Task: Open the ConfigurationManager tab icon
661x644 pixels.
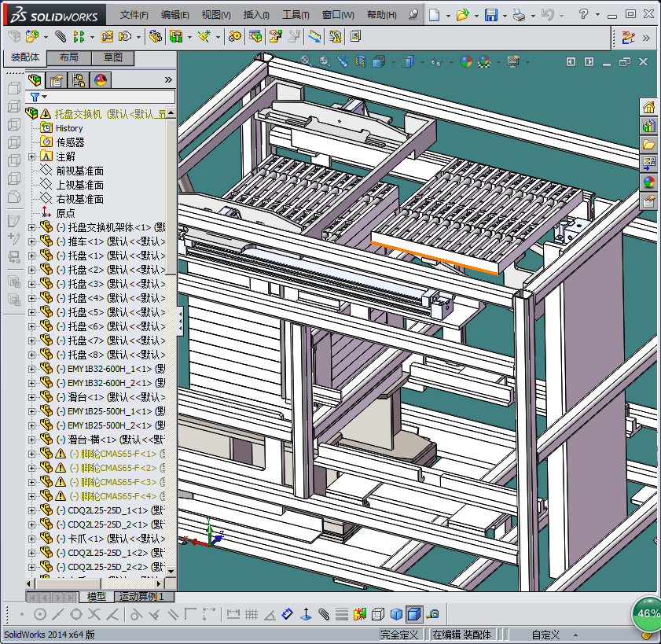Action: point(79,79)
